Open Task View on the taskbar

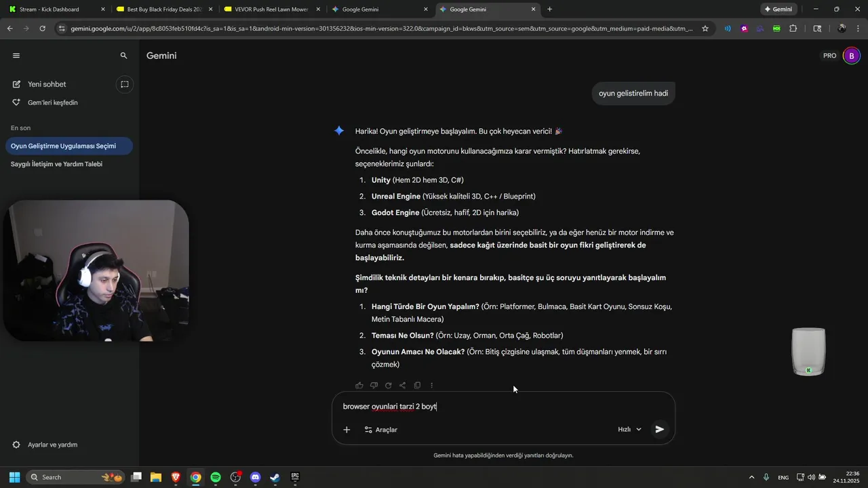[136, 477]
